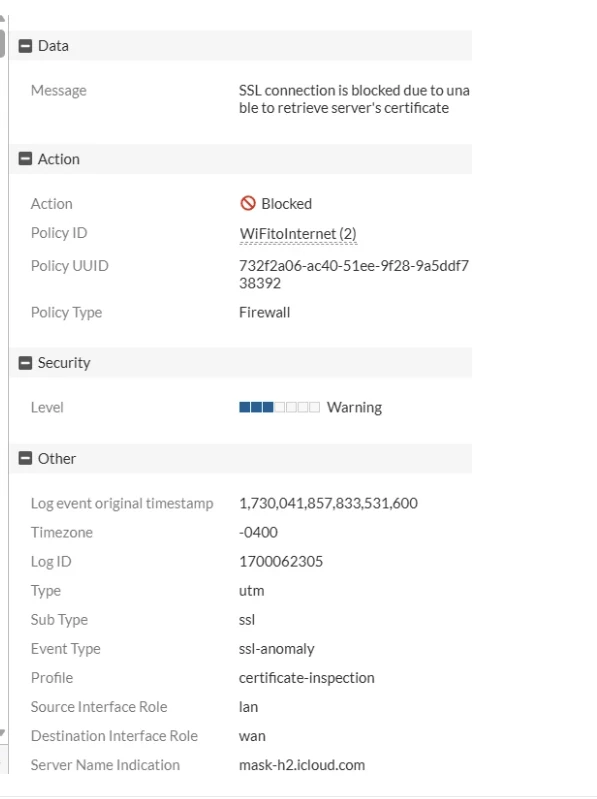This screenshot has width=597, height=799.
Task: Click the scrollbar down arrow
Action: [x=2, y=733]
